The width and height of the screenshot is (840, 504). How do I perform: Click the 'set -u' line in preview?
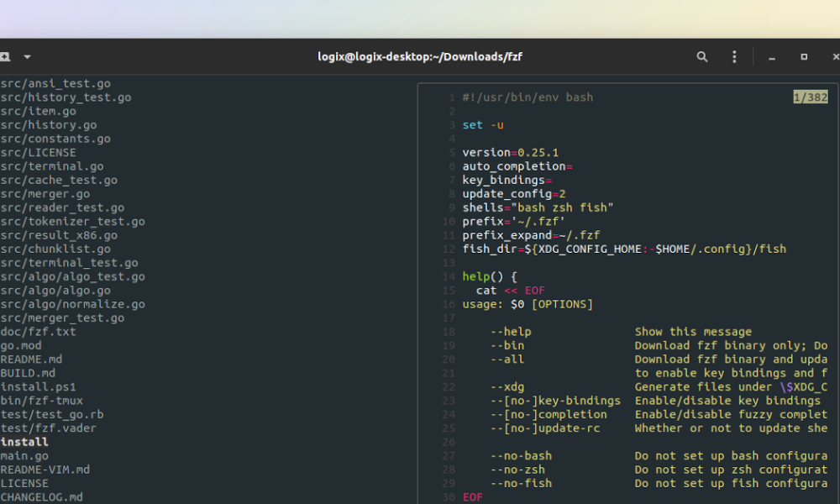(x=483, y=125)
